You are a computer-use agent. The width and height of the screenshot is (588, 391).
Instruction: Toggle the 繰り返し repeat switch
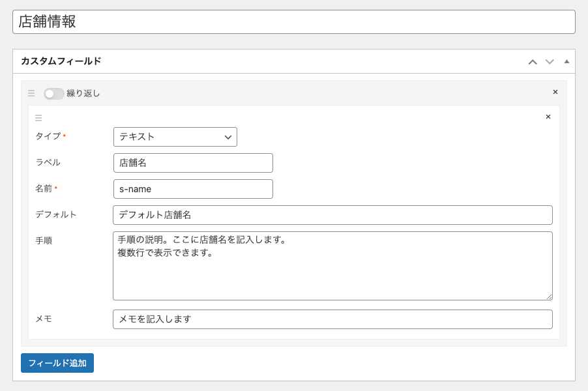(53, 94)
